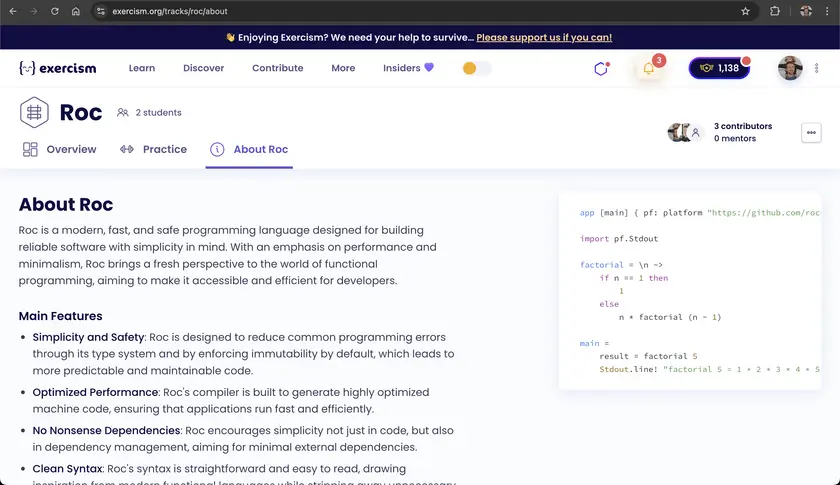Click the 'Simplicity and Safety' bold text

[x=88, y=337]
